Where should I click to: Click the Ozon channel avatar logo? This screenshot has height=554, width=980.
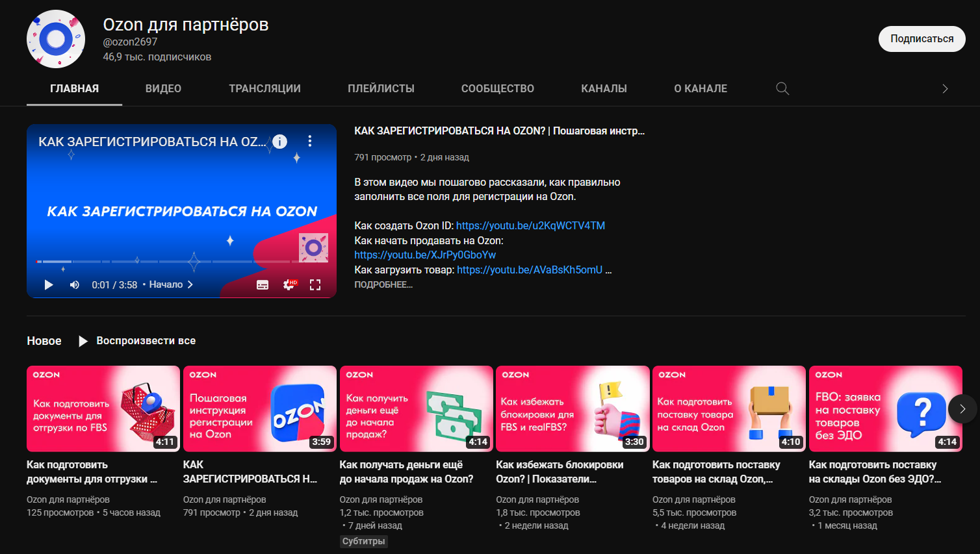[56, 39]
